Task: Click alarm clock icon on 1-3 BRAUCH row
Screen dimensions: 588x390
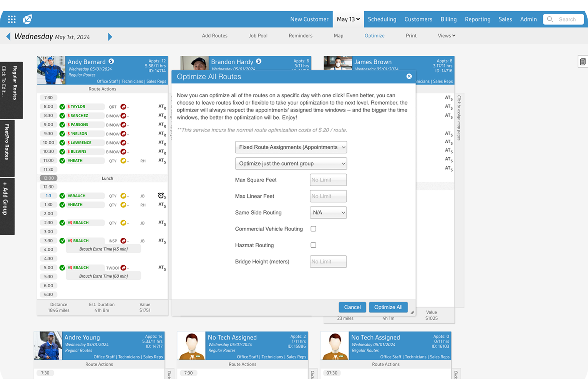Action: pyautogui.click(x=161, y=195)
